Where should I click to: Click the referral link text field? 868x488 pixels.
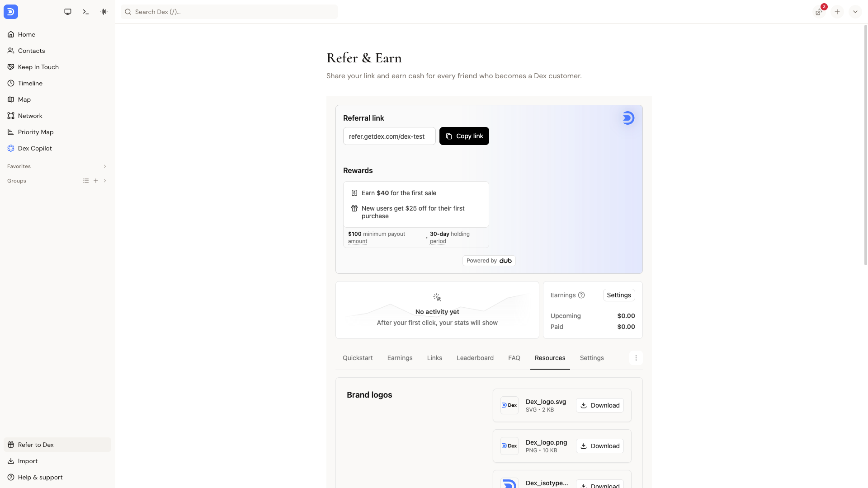(x=389, y=136)
